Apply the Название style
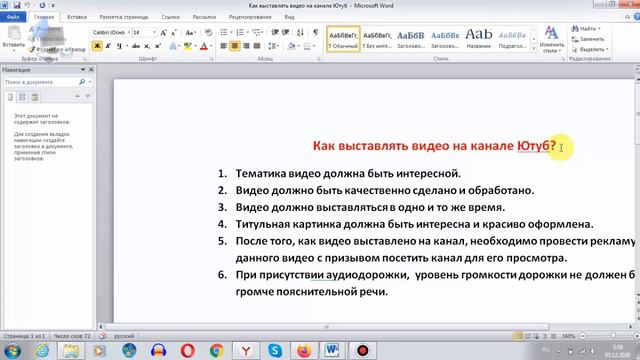Screen dimensions: 640x360 pyautogui.click(x=479, y=39)
